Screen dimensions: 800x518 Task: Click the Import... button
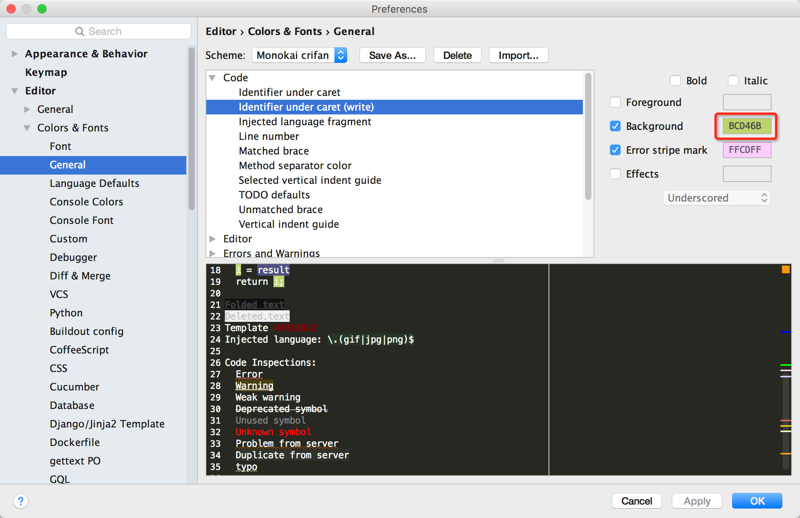[518, 55]
